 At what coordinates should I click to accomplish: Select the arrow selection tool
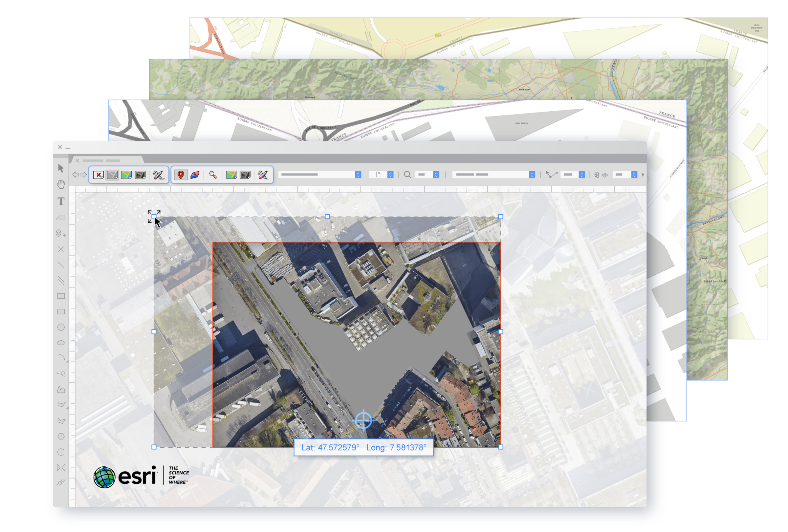61,168
